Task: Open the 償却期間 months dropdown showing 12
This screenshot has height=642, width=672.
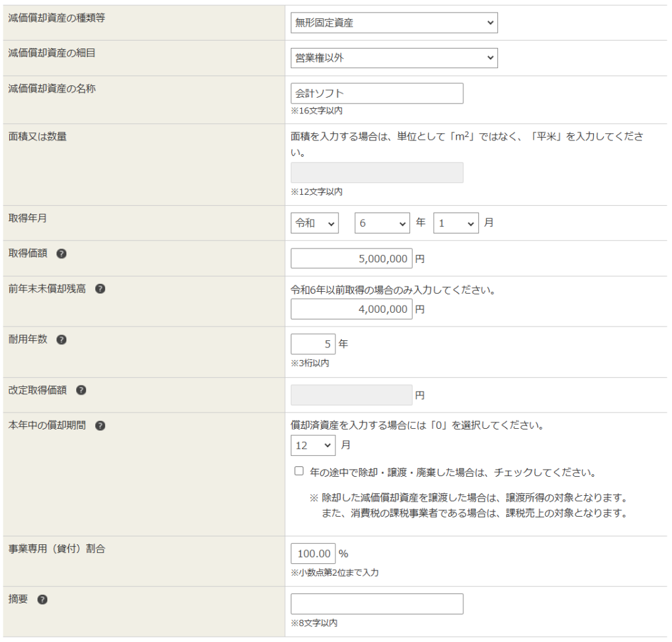Action: [313, 446]
